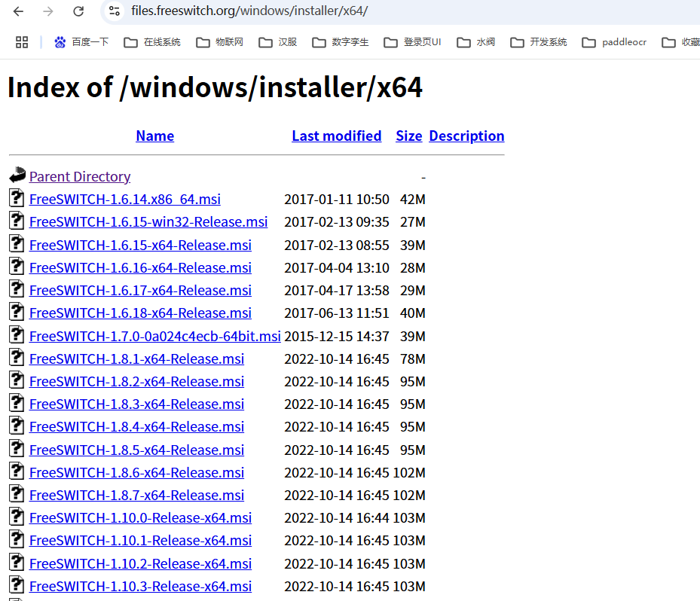Click file icon beside FreeSWITCH-1.6.14.x86_64.msi
Image resolution: width=700 pixels, height=601 pixels.
click(17, 197)
